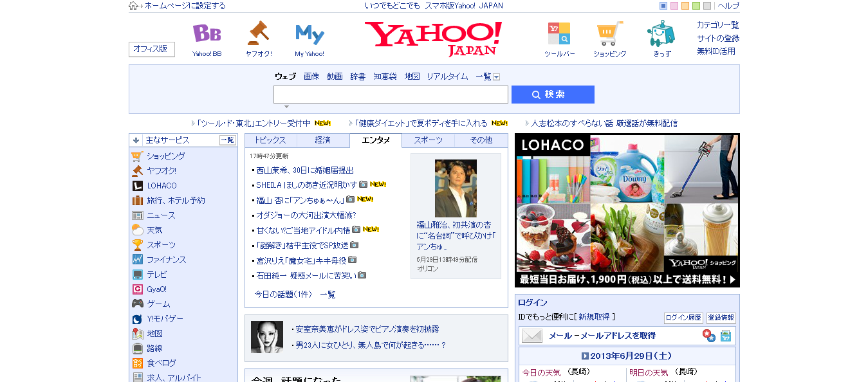The image size is (868, 382).
Task: Collapse the 主なサービス arrow toggle
Action: pyautogui.click(x=136, y=140)
